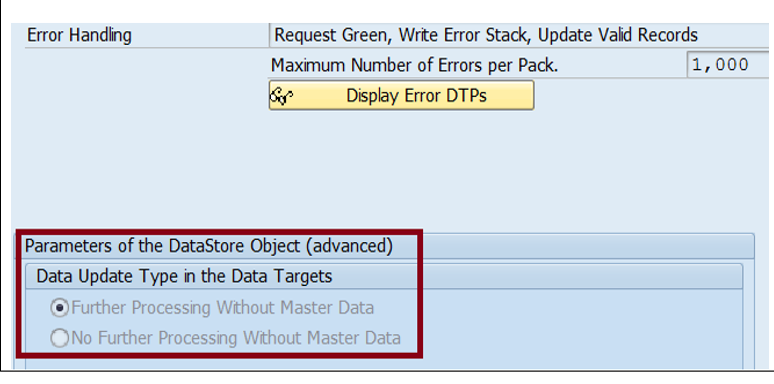Click the Request Green, Write Error Stack text
774x384 pixels.
tap(404, 36)
